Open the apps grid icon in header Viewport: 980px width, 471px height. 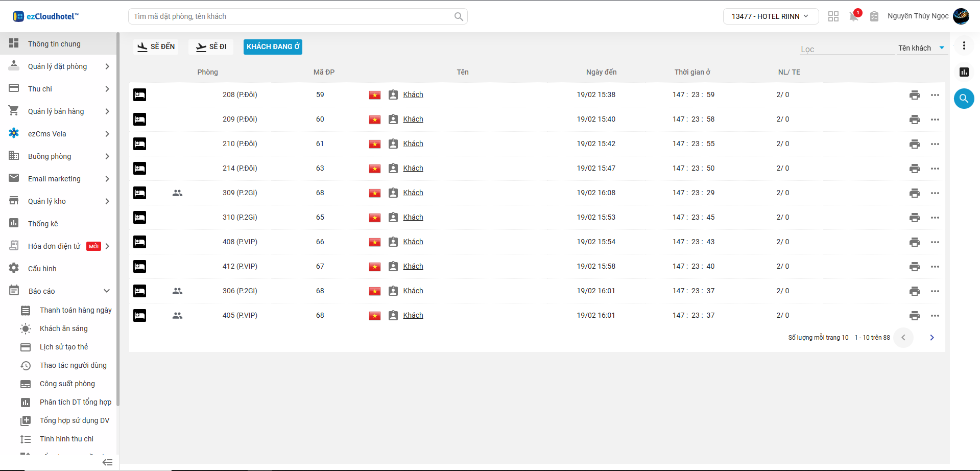[x=833, y=16]
